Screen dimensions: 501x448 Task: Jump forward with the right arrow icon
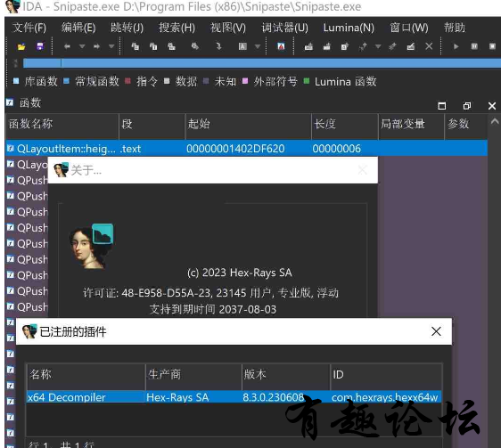click(x=96, y=46)
